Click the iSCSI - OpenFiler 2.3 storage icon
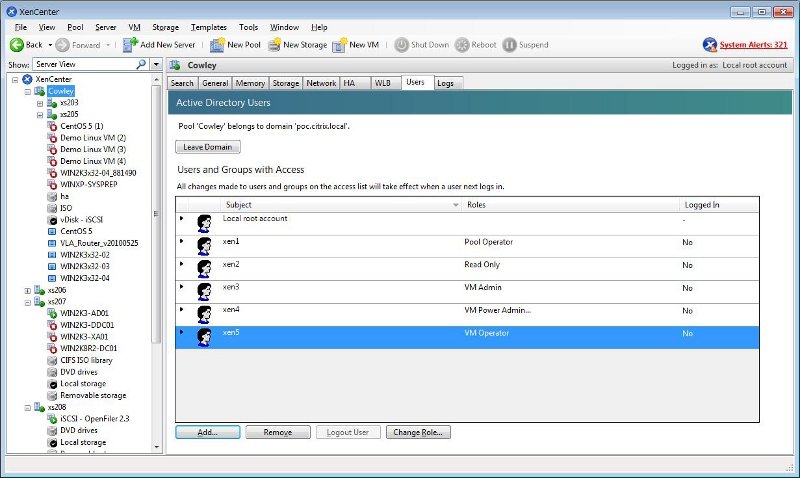The image size is (800, 478). pos(52,419)
